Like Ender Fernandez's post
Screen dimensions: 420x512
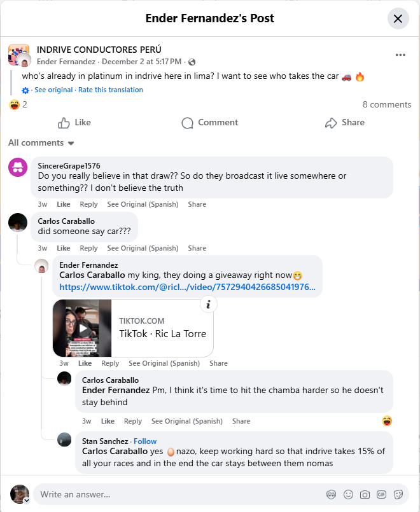point(74,123)
